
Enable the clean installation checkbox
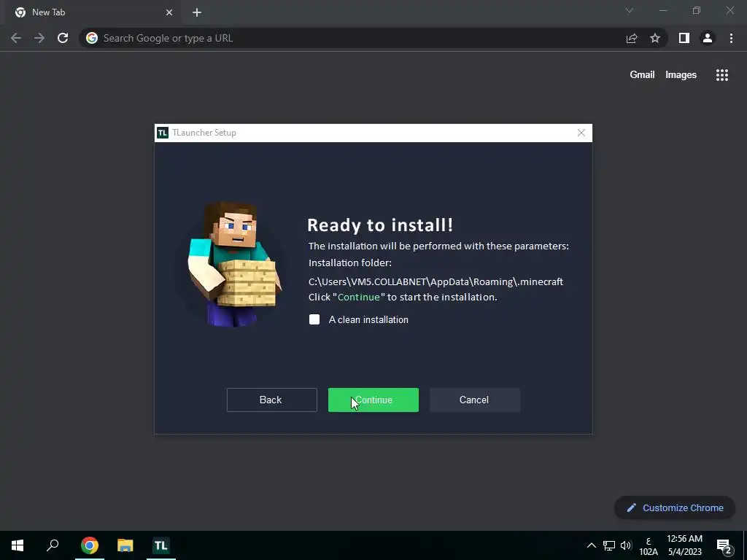(314, 319)
